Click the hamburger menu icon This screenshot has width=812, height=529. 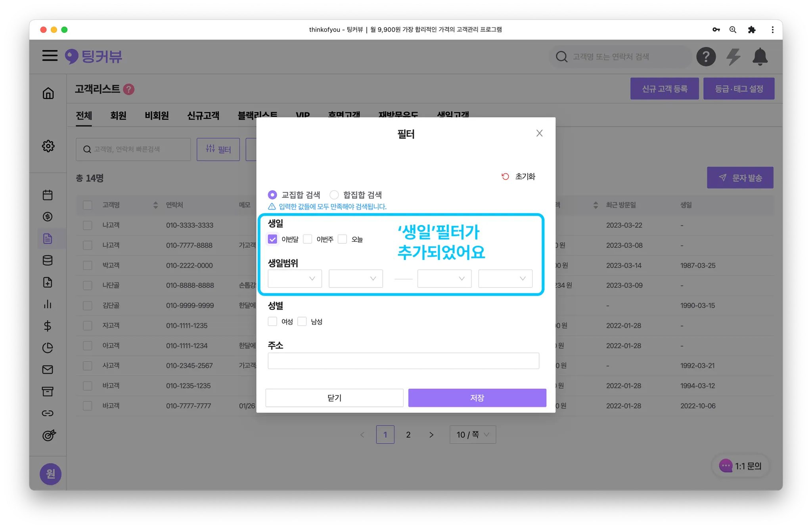pyautogui.click(x=50, y=55)
